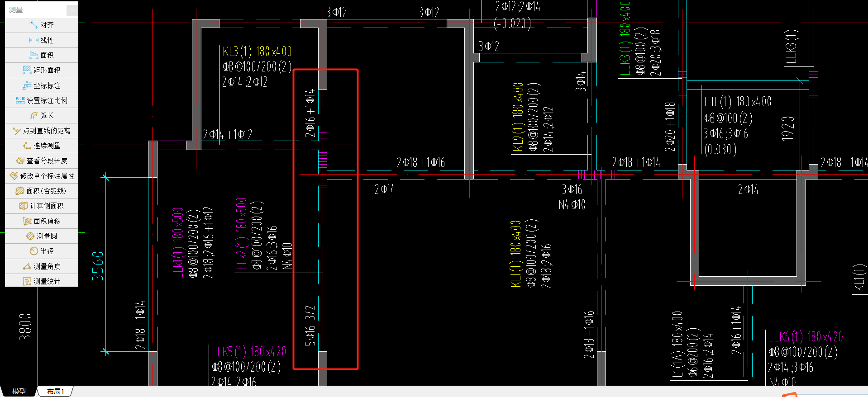Click the KL3(1) 180x400 beam label
This screenshot has width=868, height=397.
point(257,52)
